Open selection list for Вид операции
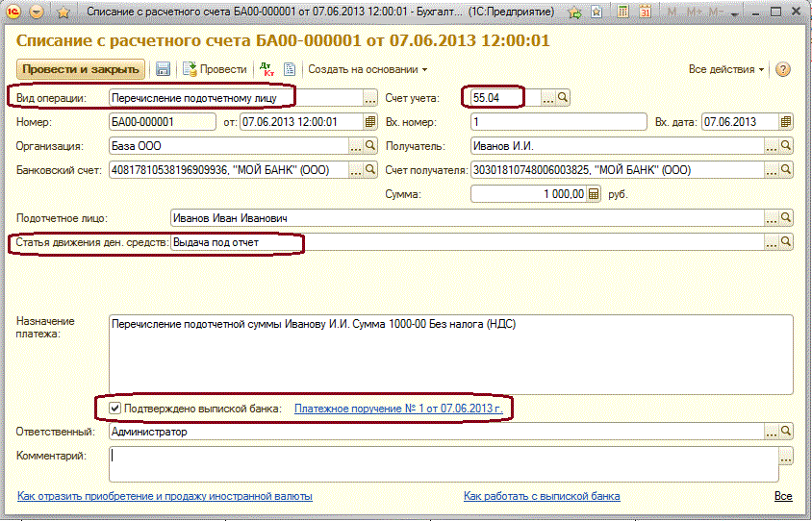Image resolution: width=812 pixels, height=521 pixels. [369, 98]
